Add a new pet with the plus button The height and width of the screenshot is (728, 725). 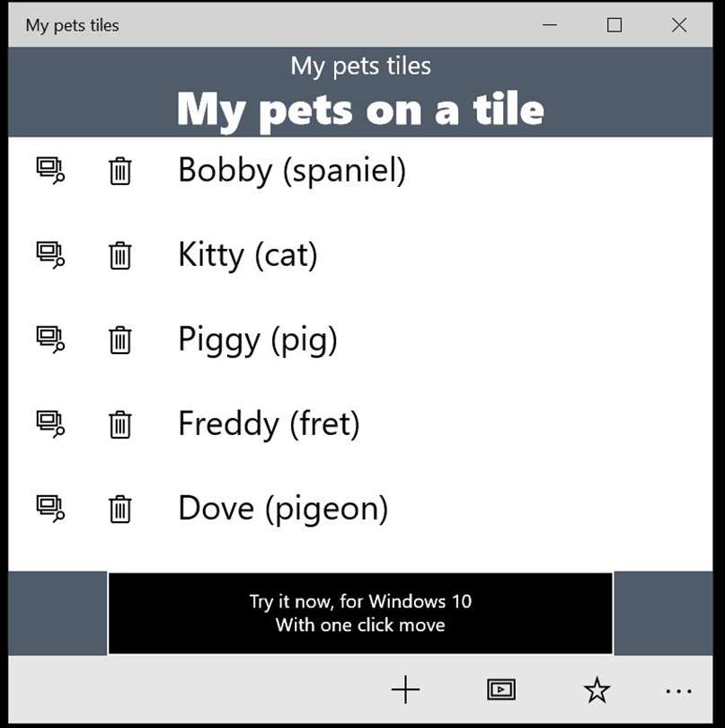(405, 689)
